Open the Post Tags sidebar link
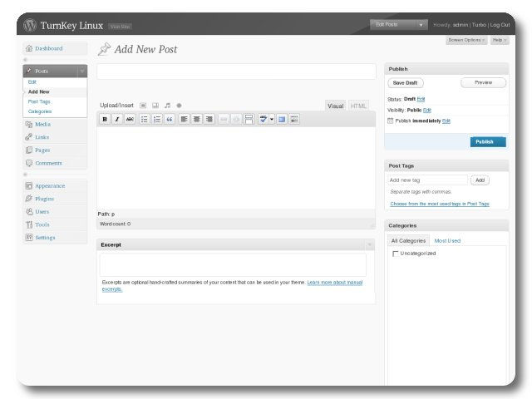Image resolution: width=532 pixels, height=399 pixels. click(x=39, y=101)
